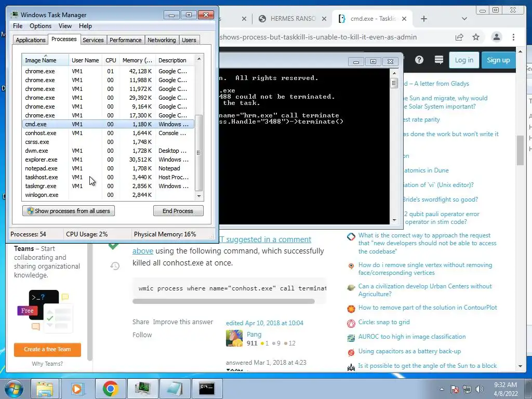
Task: Open Chrome from the taskbar
Action: pyautogui.click(x=110, y=389)
